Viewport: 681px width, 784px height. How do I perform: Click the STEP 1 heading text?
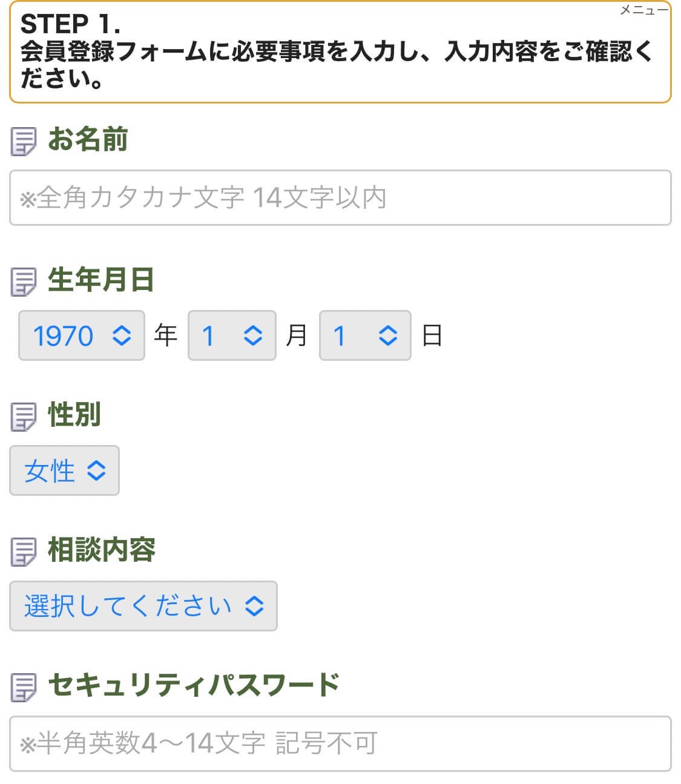[x=70, y=24]
